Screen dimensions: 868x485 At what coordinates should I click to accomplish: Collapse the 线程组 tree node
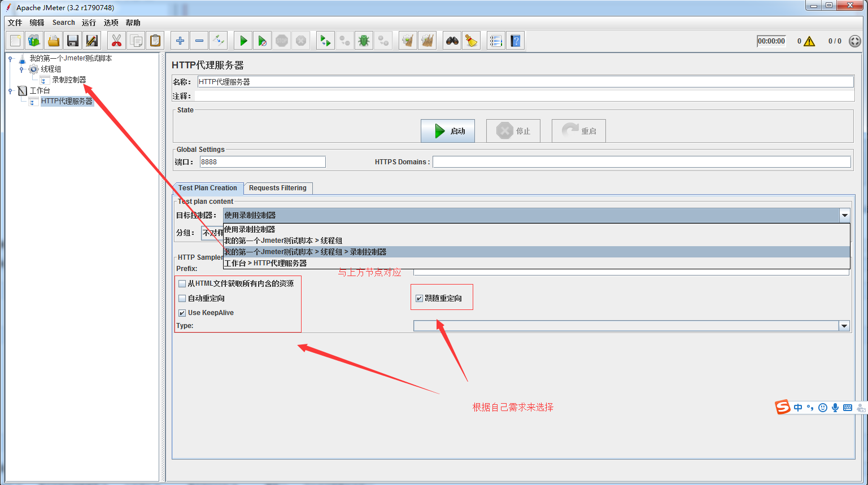[x=21, y=69]
